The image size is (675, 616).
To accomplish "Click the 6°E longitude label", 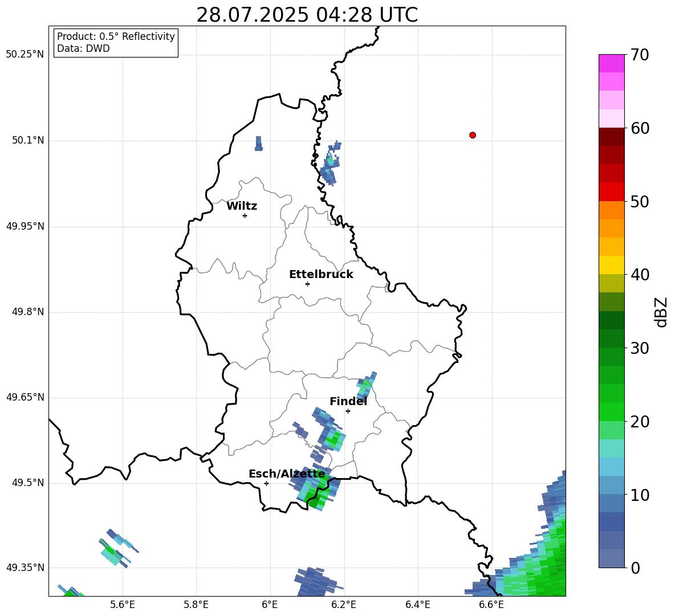I will [270, 605].
